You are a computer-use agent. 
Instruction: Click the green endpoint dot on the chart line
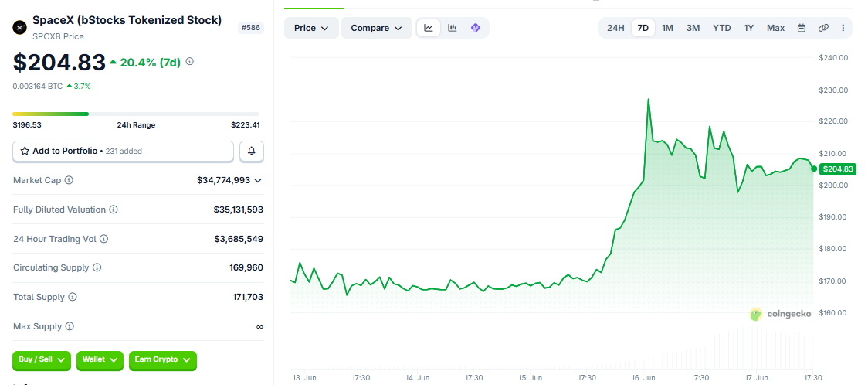(814, 169)
